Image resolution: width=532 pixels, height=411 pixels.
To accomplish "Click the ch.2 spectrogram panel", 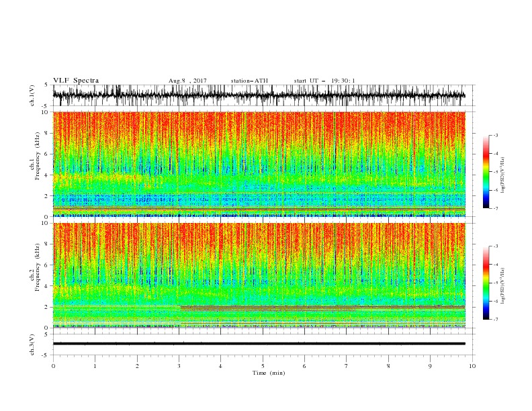I will coord(259,275).
